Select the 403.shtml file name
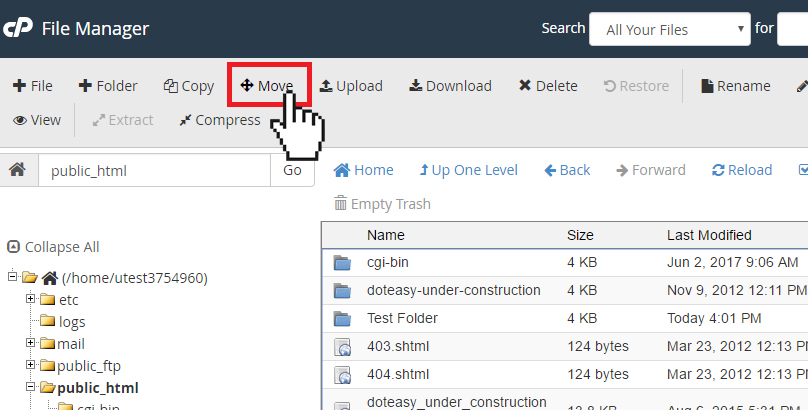The width and height of the screenshot is (808, 410). pyautogui.click(x=398, y=346)
